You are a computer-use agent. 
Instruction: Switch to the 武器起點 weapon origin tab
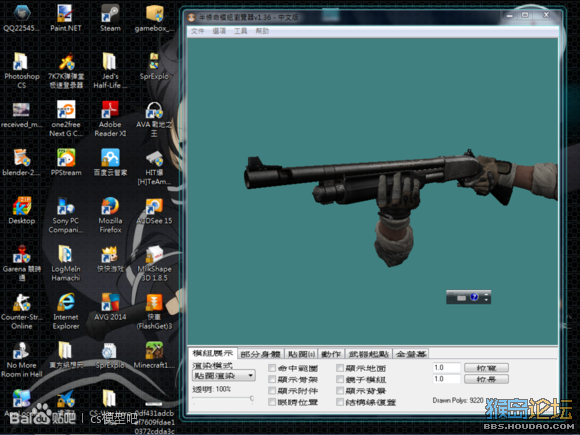click(368, 354)
